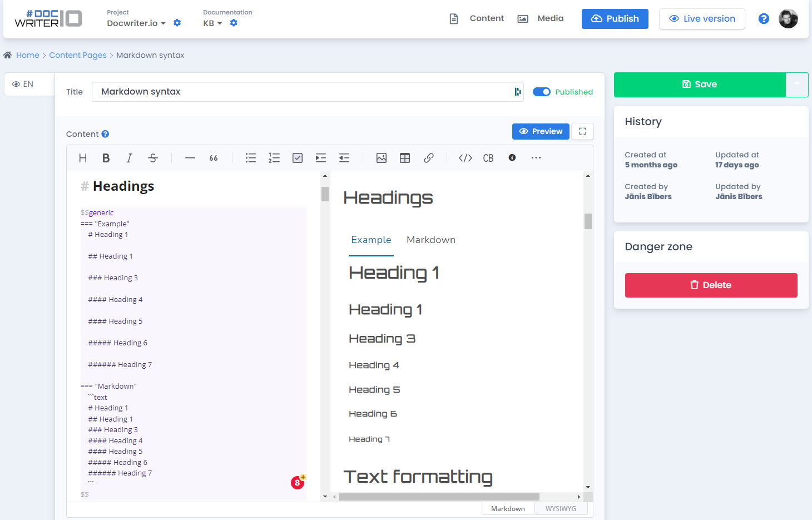The image size is (812, 520).
Task: Insert inline code with the </> icon
Action: pos(465,158)
